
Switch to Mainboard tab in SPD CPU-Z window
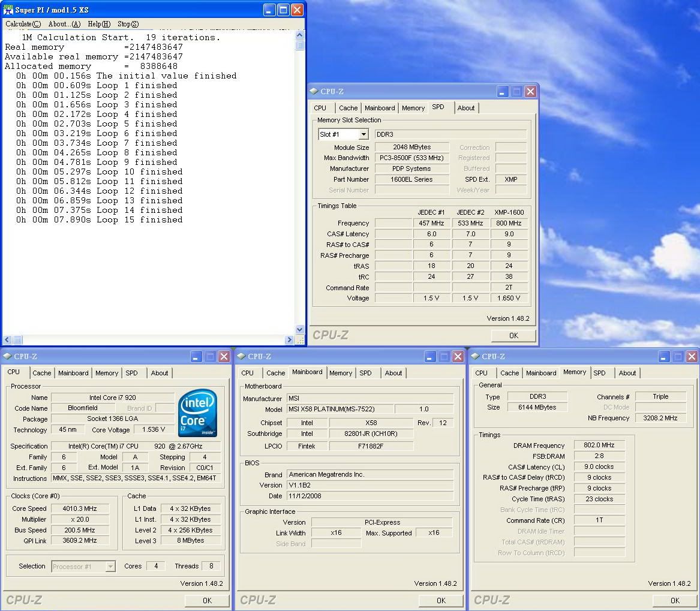click(x=380, y=108)
